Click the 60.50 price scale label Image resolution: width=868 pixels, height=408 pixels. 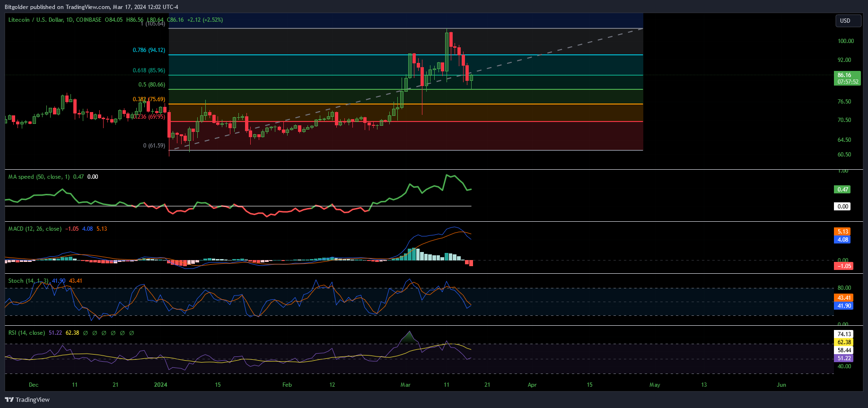coord(844,155)
